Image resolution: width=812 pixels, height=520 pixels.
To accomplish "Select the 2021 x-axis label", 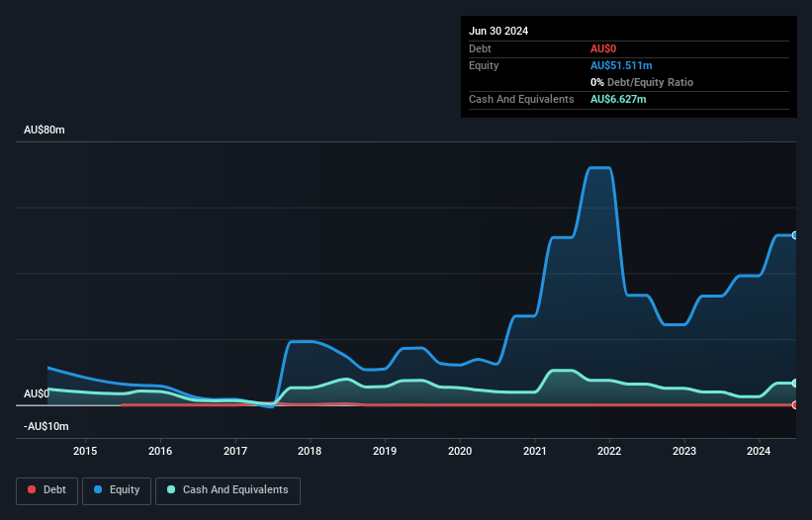I will tap(534, 451).
